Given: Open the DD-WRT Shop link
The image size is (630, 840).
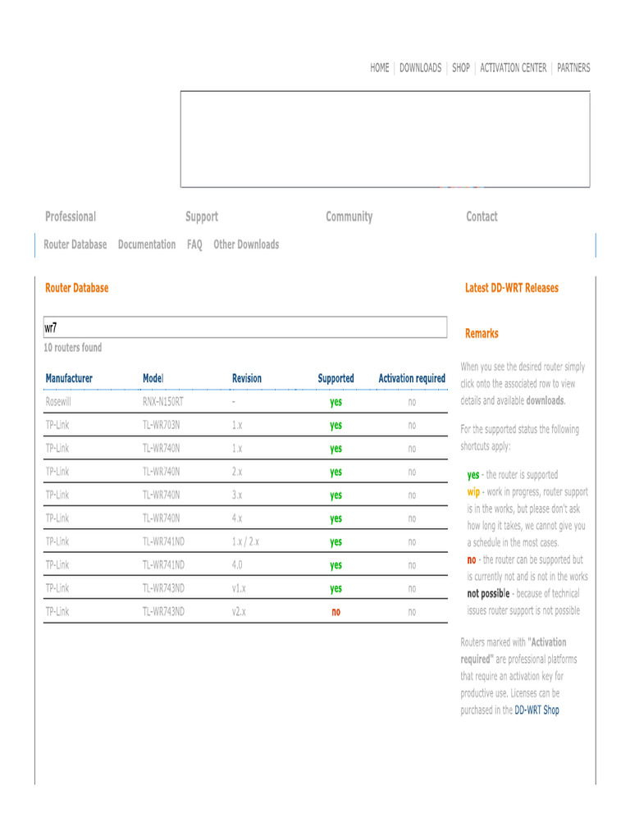Looking at the screenshot, I should click(536, 710).
